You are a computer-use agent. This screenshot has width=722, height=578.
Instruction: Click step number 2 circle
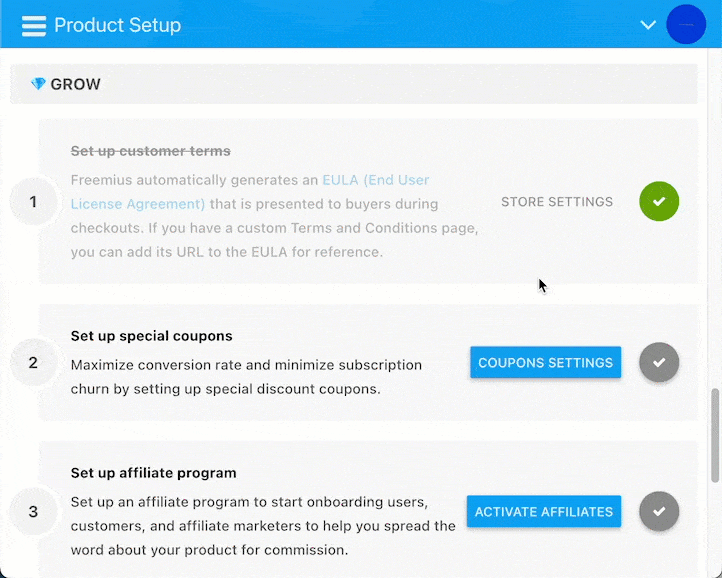tap(33, 362)
